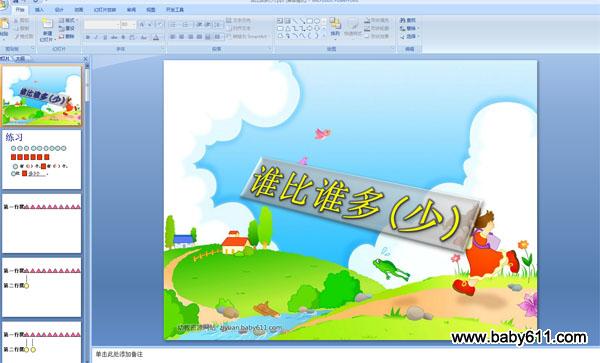
Task: Select the Format Painter (格式刷) brush
Action: coord(16,36)
